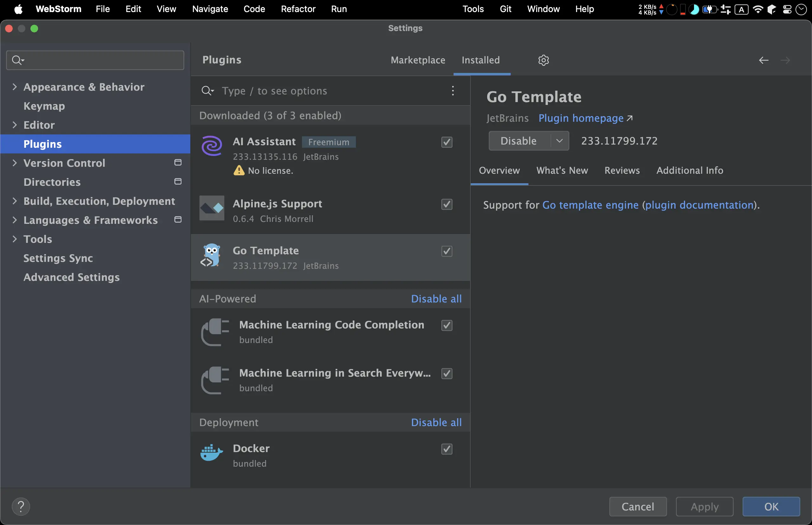Expand the Appearance & Behavior section
812x525 pixels.
15,87
